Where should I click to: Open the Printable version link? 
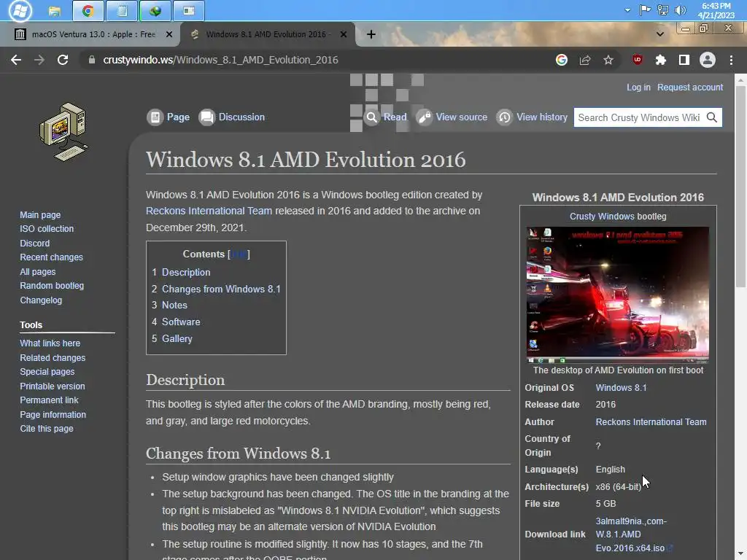click(53, 386)
